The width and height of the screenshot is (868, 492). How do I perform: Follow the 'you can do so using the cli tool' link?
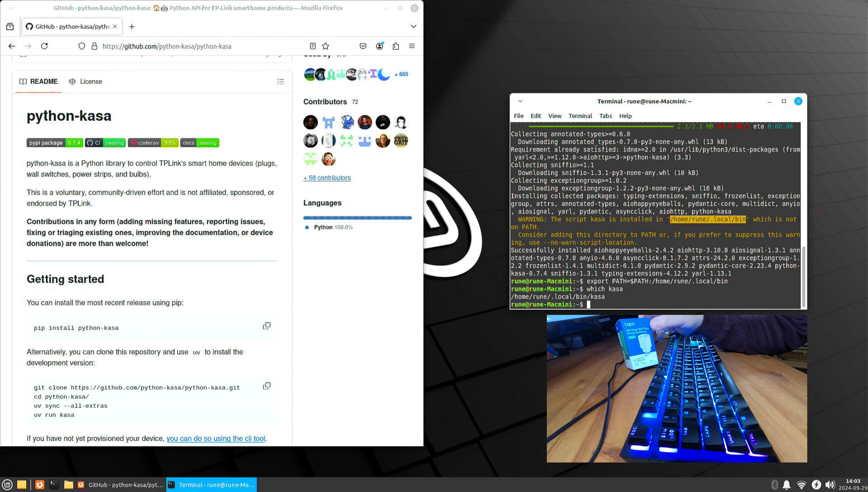tap(216, 438)
